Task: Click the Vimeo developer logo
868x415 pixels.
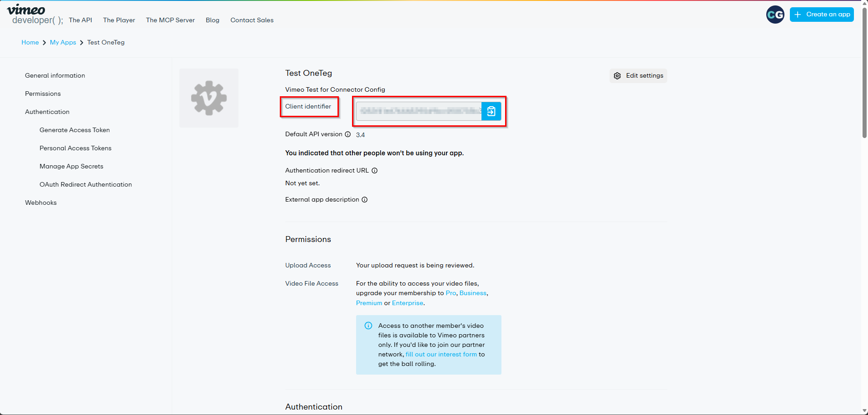Action: 35,15
